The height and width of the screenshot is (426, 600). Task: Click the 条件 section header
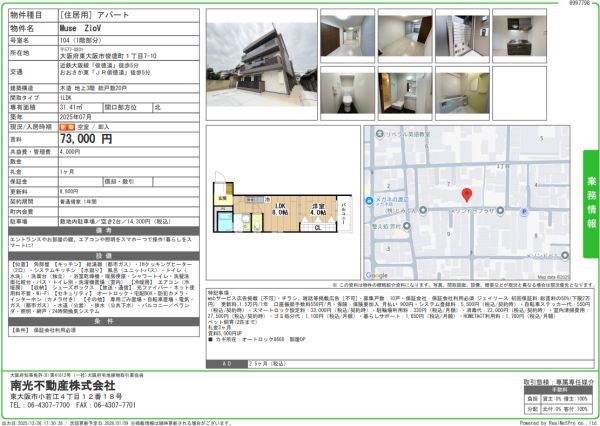coord(104,322)
